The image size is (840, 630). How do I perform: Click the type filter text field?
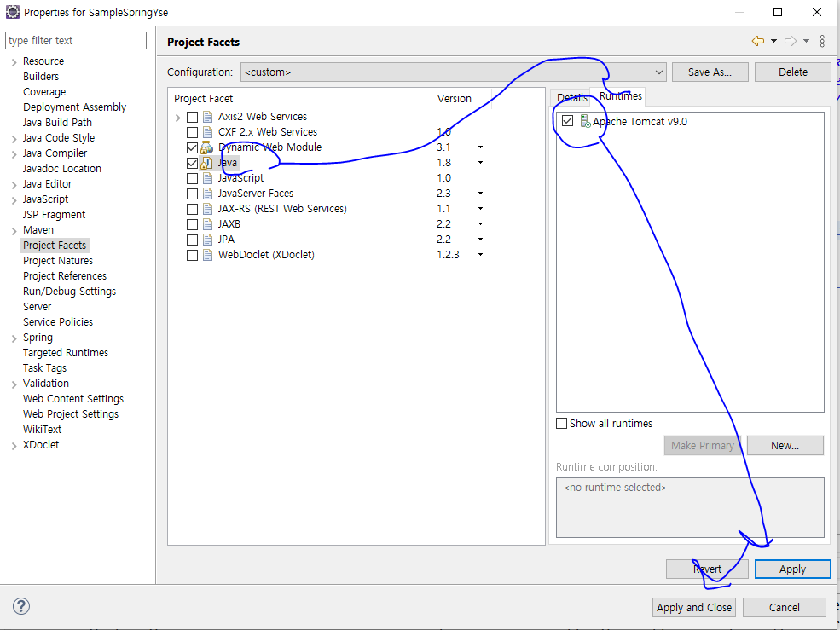(76, 41)
